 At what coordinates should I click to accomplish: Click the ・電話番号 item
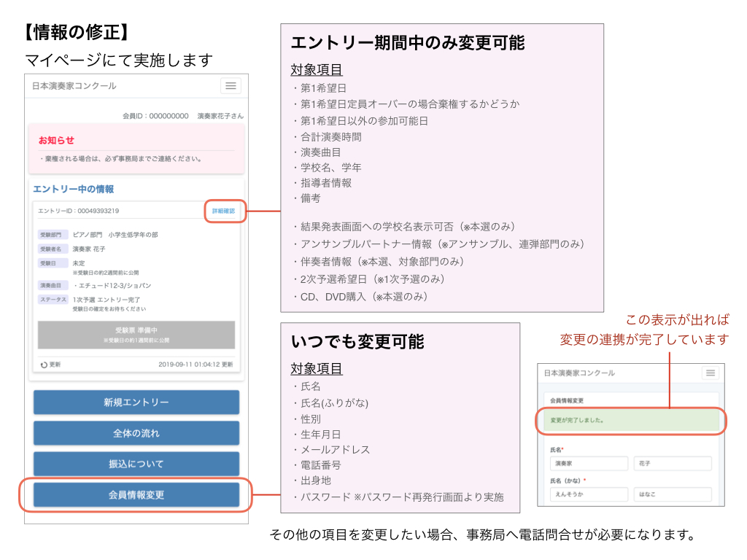(x=317, y=464)
